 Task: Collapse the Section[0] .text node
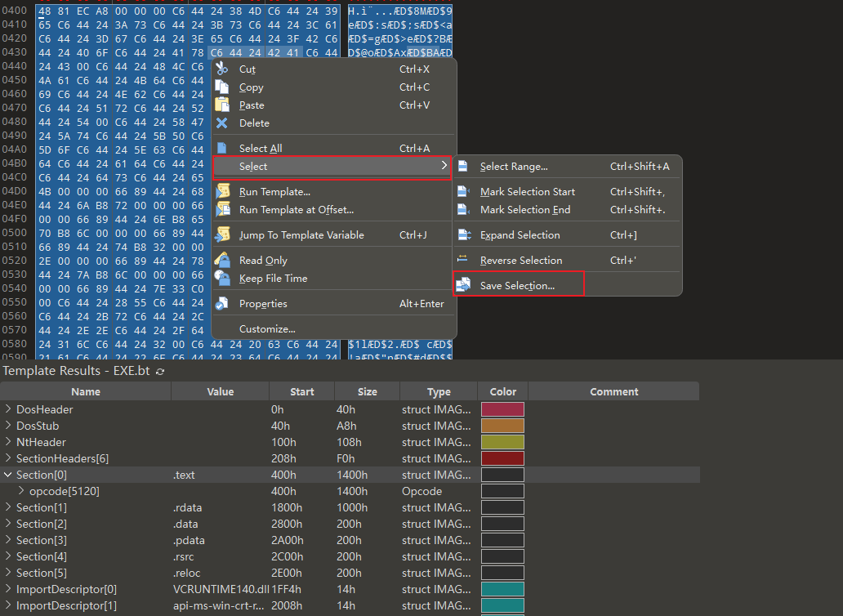click(x=8, y=475)
